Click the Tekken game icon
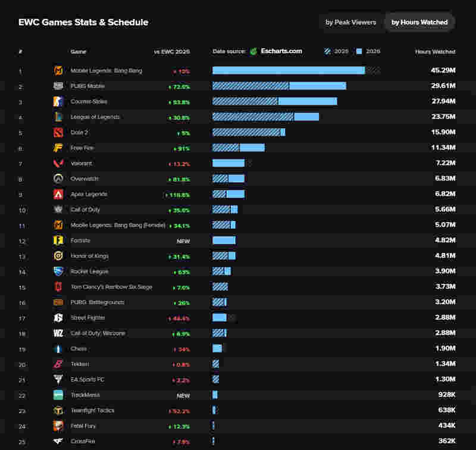Screen dimensions: 476x450 58,364
